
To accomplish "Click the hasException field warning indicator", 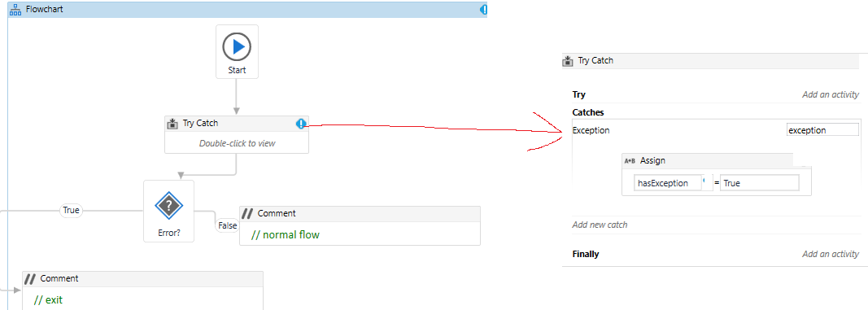I will tap(705, 181).
